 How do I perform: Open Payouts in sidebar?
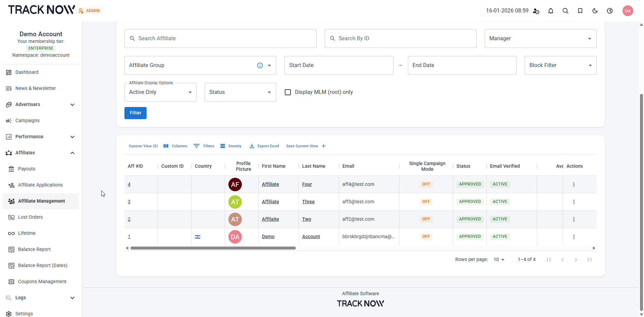click(26, 169)
